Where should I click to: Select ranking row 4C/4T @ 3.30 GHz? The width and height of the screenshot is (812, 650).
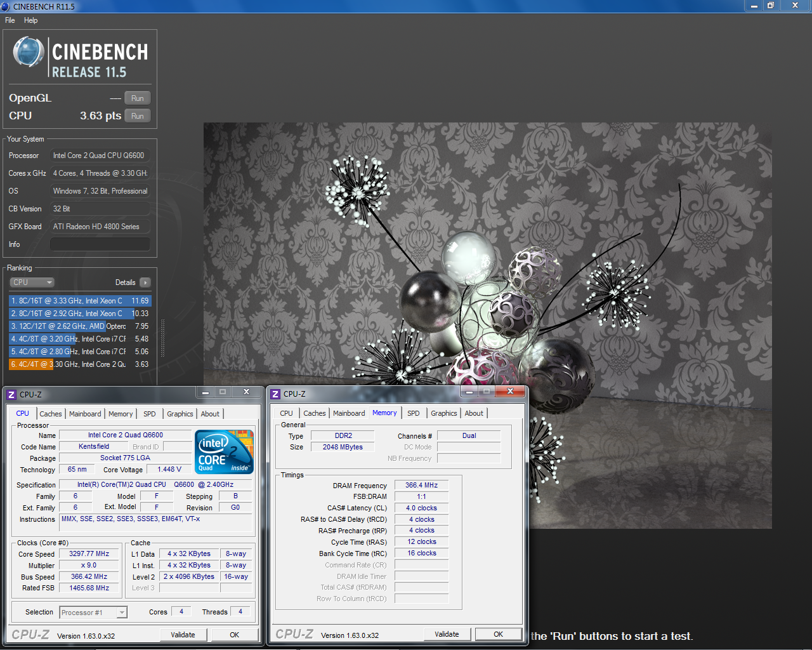point(80,364)
